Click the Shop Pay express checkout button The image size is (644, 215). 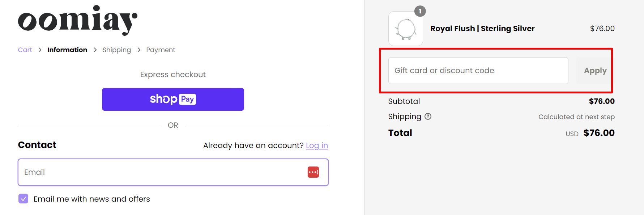tap(173, 99)
